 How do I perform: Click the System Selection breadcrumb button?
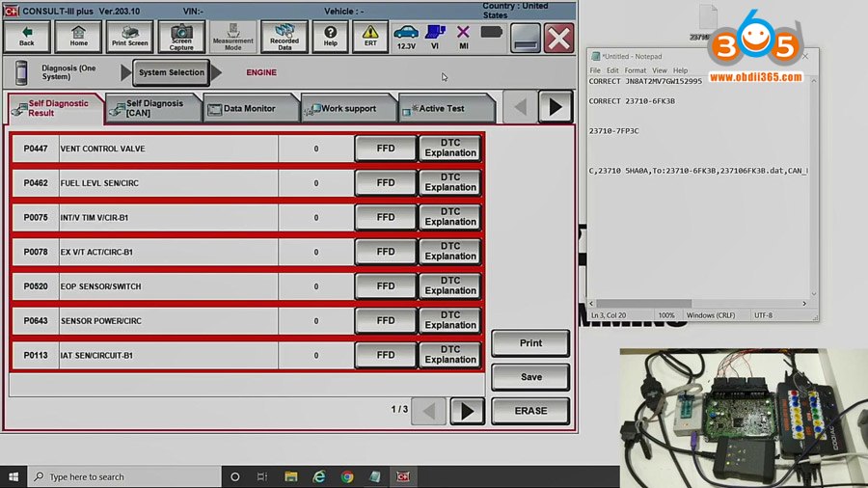point(171,72)
